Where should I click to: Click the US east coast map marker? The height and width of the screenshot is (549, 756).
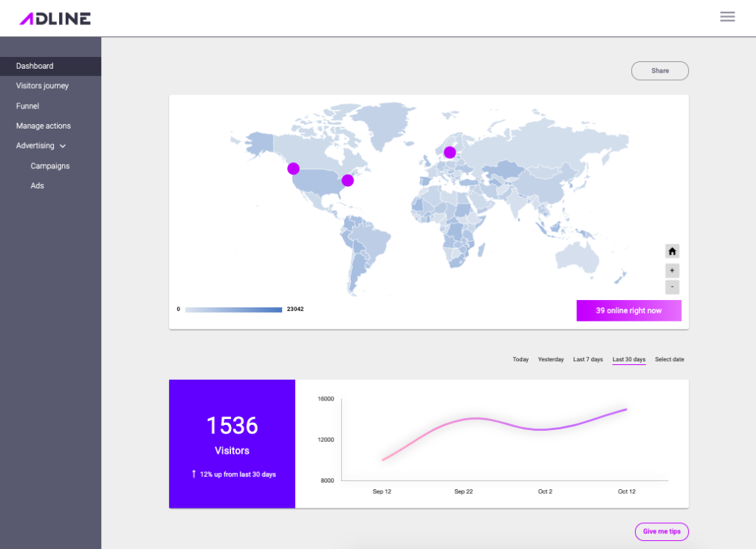pos(348,180)
